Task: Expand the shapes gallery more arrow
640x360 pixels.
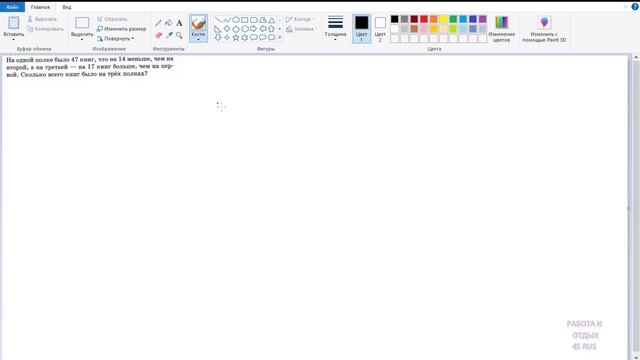Action: (280, 38)
